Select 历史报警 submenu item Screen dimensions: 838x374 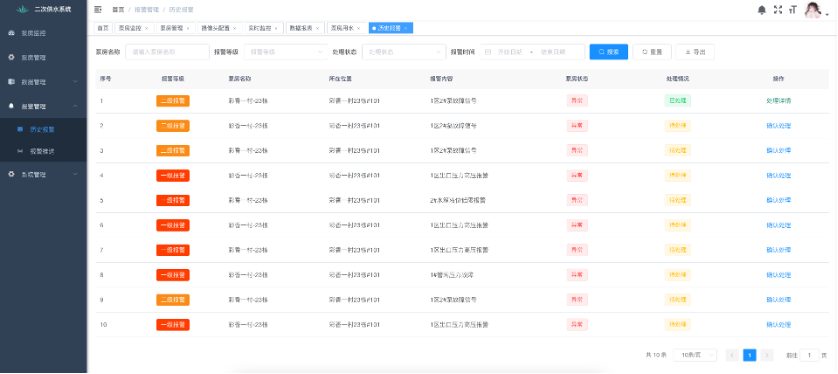[43, 129]
